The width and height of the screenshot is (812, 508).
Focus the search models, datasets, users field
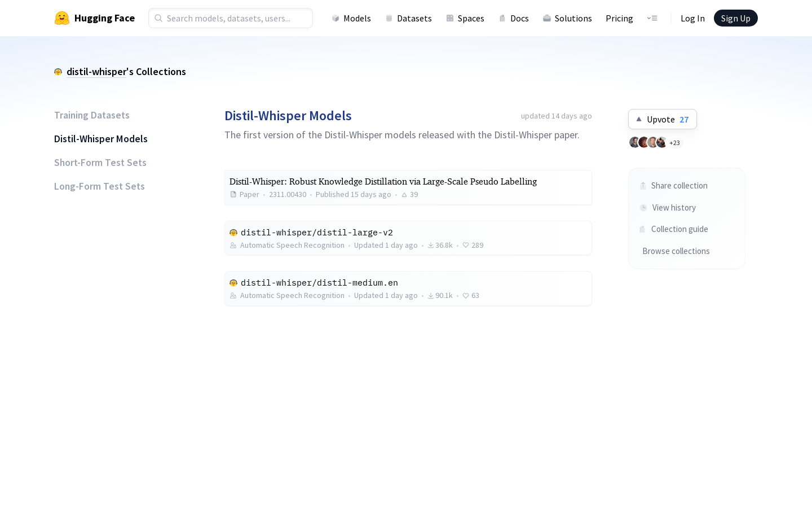coord(231,18)
